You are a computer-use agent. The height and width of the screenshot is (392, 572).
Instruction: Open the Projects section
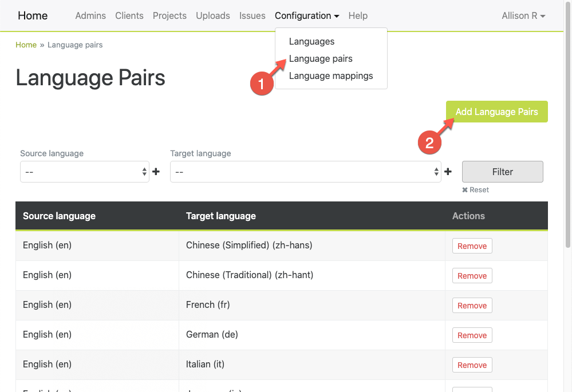(x=169, y=15)
